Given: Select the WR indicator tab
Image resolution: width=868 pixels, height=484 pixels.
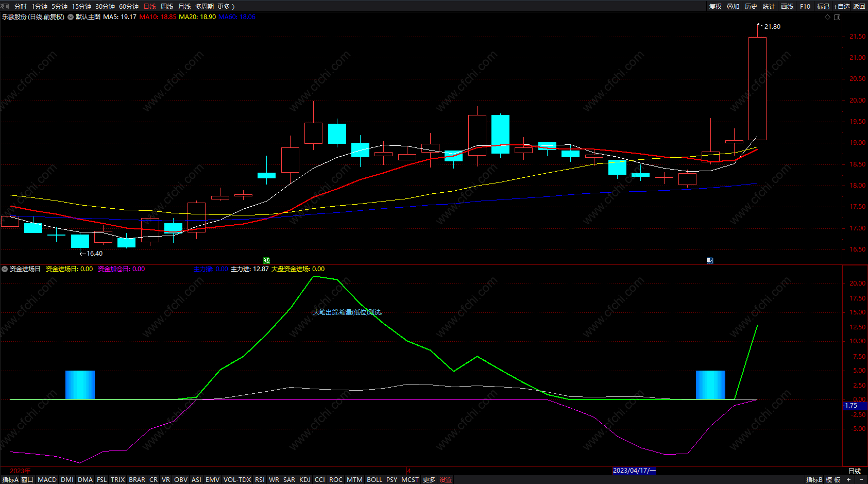Looking at the screenshot, I should [274, 479].
